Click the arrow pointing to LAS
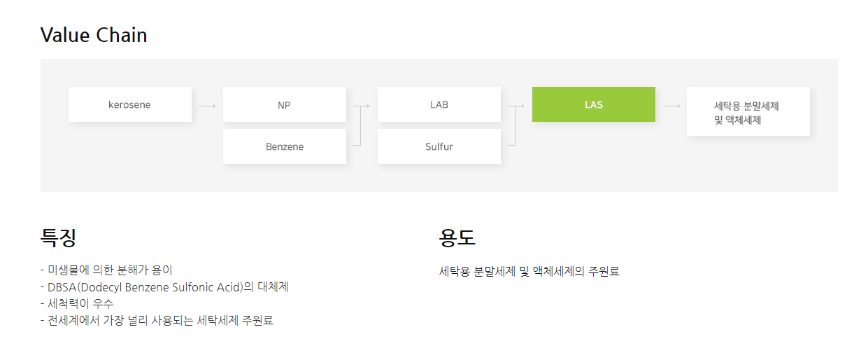Screen dimensions: 868x346 pyautogui.click(x=520, y=106)
